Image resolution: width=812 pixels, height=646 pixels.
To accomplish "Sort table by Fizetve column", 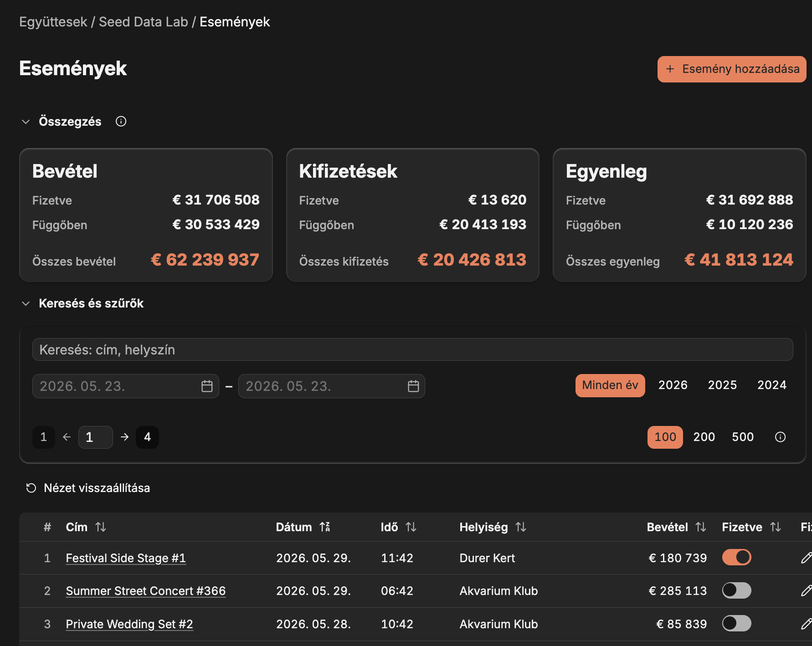I will click(x=776, y=527).
